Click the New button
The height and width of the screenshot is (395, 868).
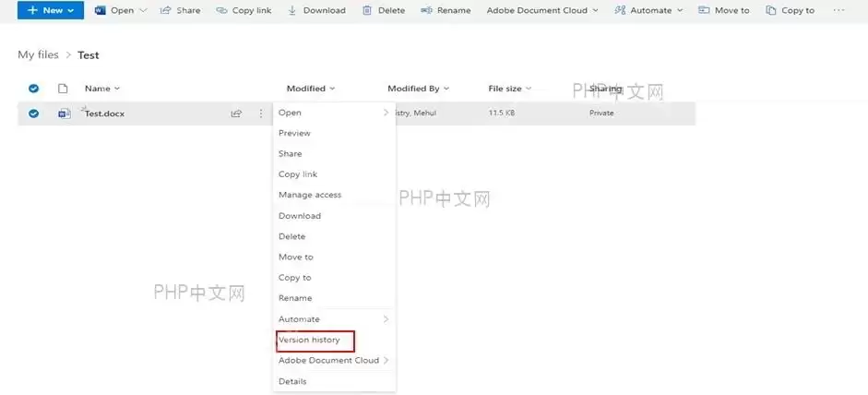coord(51,10)
